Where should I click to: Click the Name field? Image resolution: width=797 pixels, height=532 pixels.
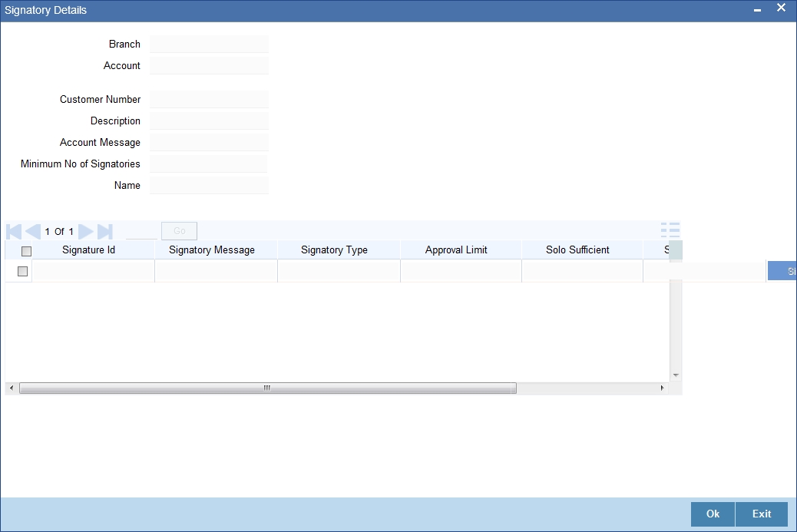click(209, 186)
